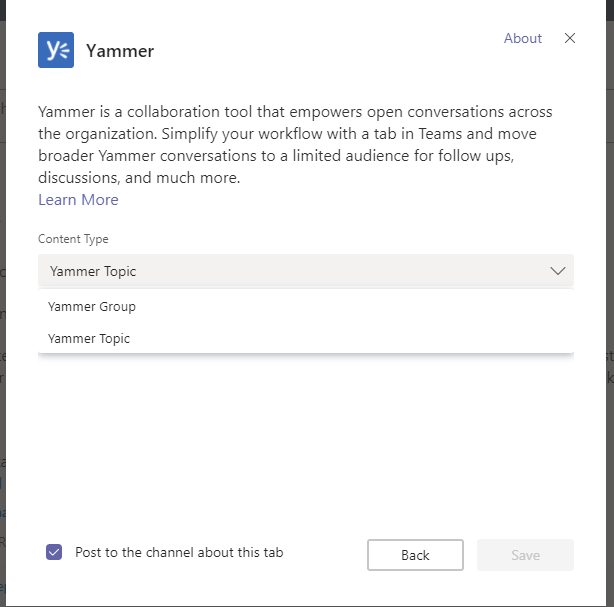Collapse the dropdown using the chevron arrow
This screenshot has height=607, width=614.
point(558,271)
